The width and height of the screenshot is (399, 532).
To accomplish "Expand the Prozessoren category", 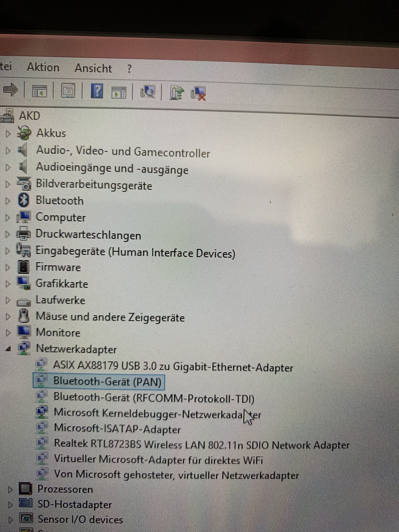I will (x=10, y=490).
